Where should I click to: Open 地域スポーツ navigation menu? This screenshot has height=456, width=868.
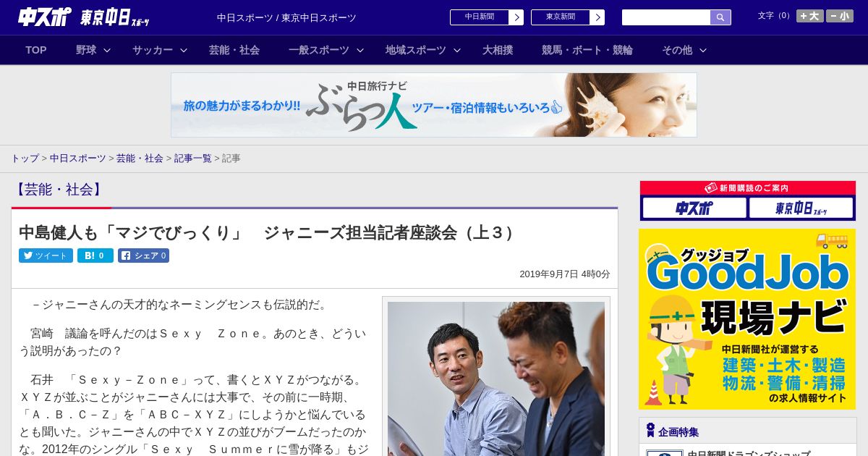(x=416, y=50)
